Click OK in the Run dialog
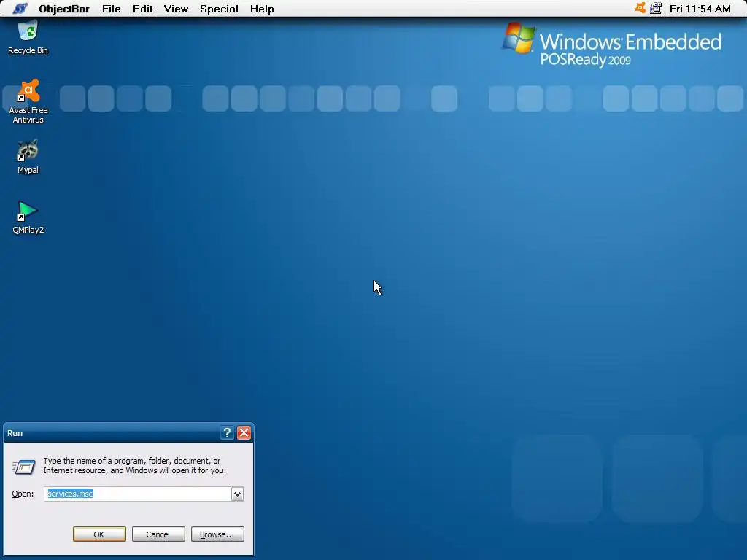Screen dimensions: 747x560 (99, 534)
